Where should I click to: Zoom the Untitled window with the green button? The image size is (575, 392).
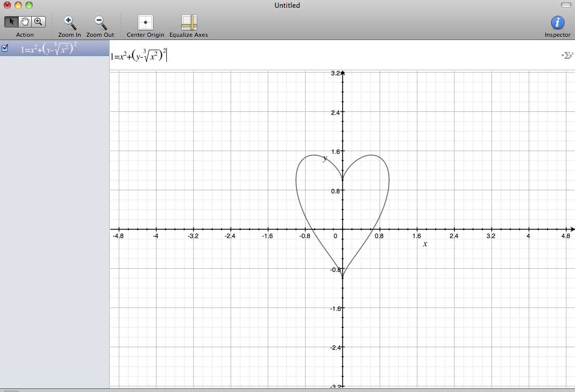29,5
